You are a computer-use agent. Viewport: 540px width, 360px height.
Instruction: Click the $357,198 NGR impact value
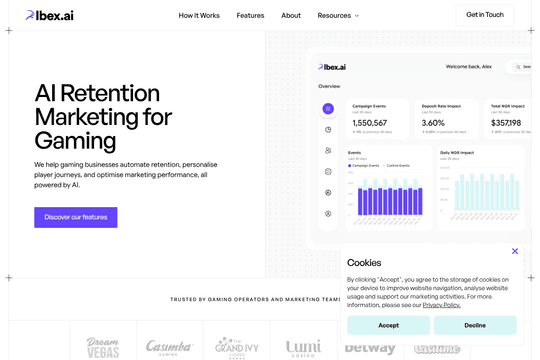point(506,123)
